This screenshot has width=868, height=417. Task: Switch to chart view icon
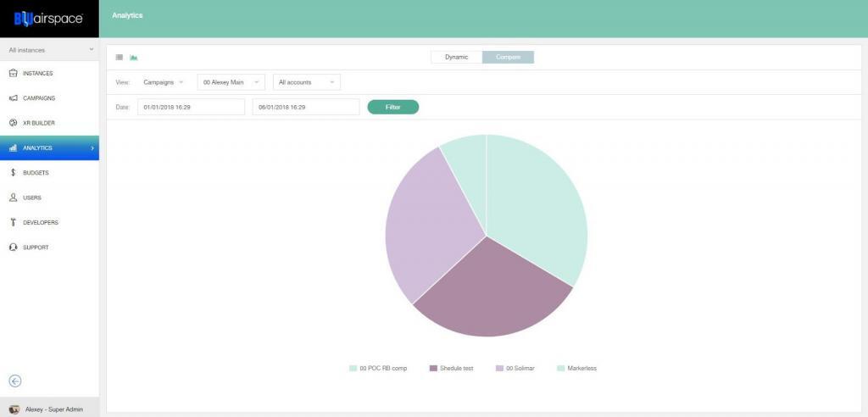(x=134, y=58)
